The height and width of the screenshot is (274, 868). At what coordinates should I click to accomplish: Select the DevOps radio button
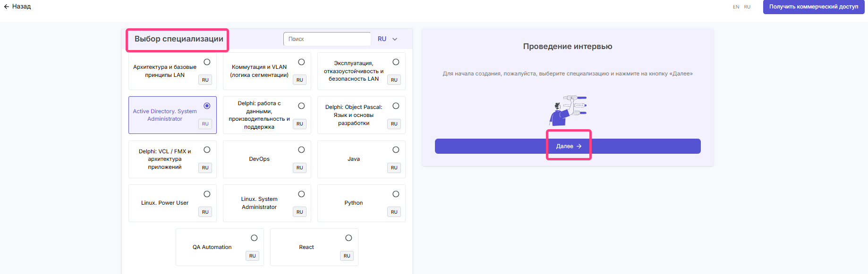[301, 150]
